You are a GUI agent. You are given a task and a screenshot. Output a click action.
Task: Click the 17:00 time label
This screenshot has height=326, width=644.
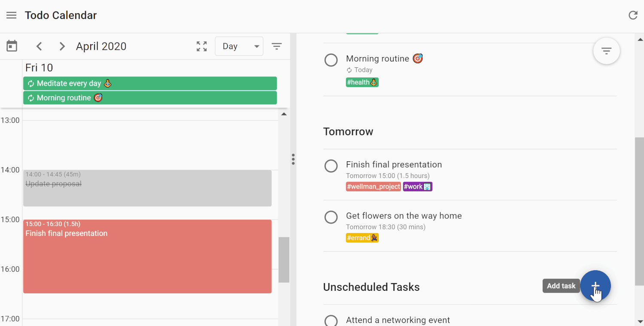(10, 319)
